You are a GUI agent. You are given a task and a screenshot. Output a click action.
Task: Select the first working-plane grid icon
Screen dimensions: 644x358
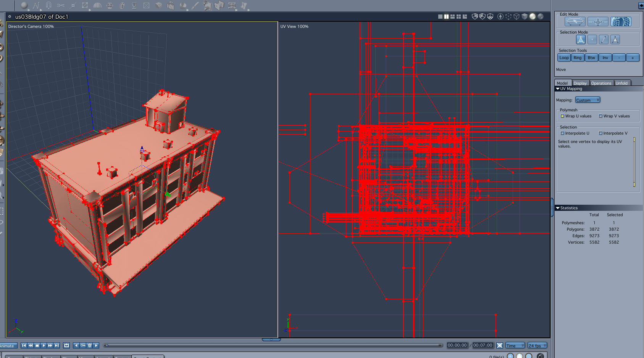[x=475, y=16]
